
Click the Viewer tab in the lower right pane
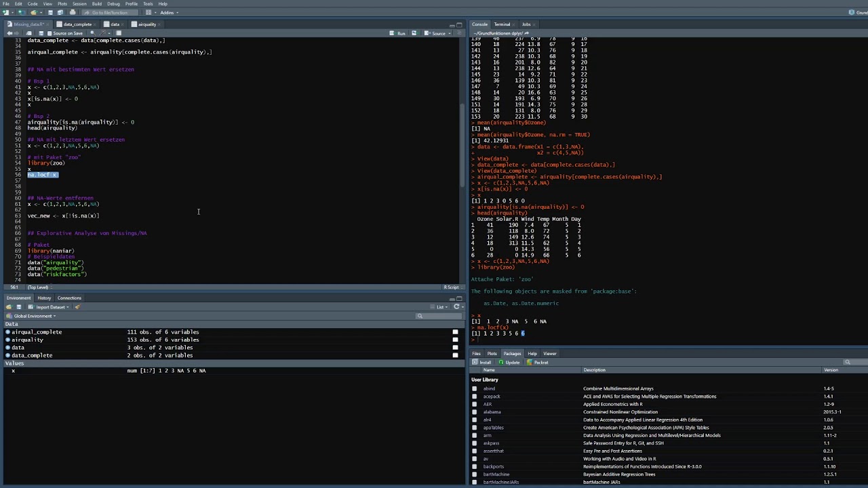coord(550,354)
